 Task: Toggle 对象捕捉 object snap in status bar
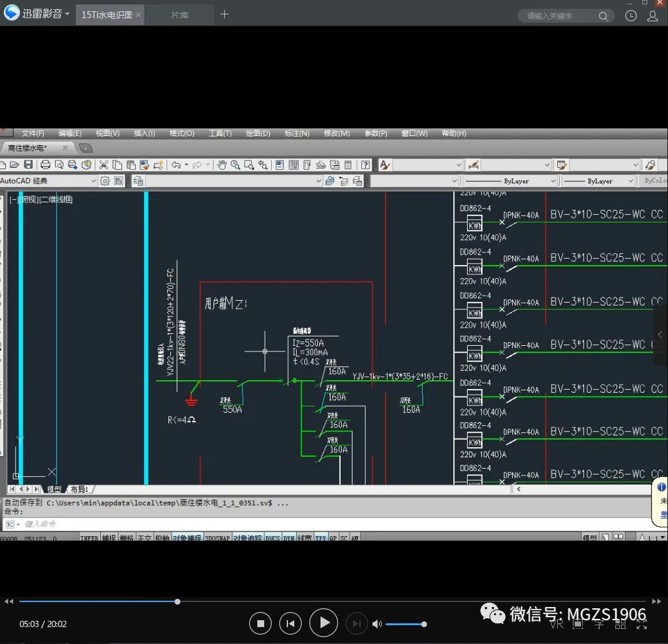point(187,538)
